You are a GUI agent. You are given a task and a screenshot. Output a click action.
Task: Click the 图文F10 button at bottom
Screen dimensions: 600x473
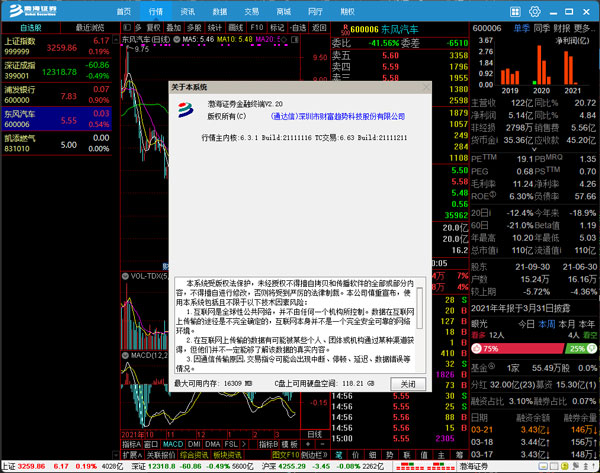[285, 455]
